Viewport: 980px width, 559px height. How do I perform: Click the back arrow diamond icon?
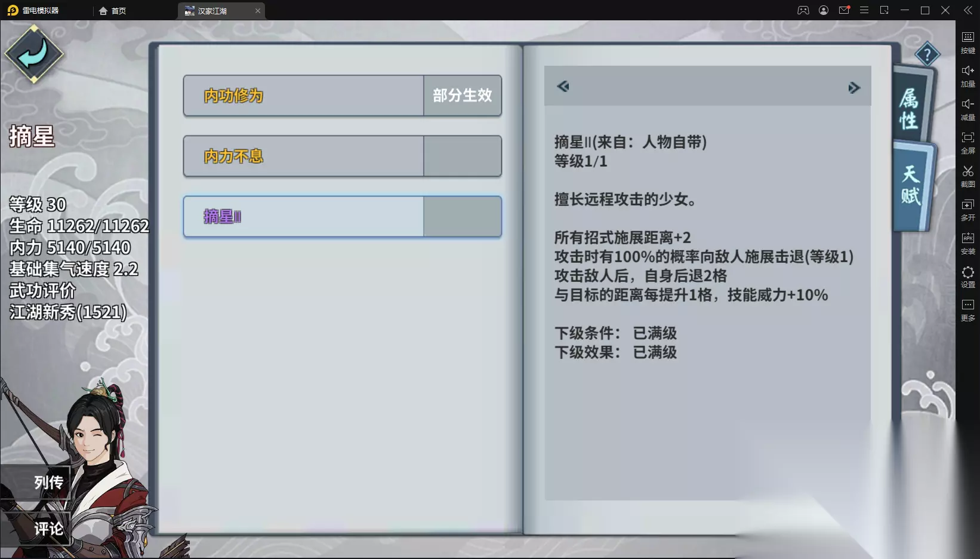click(34, 54)
